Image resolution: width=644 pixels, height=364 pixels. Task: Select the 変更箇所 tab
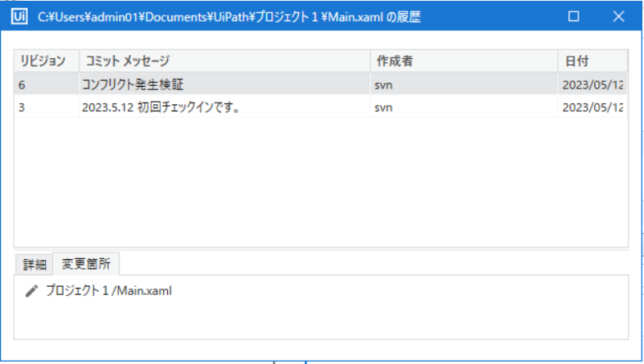pyautogui.click(x=86, y=264)
